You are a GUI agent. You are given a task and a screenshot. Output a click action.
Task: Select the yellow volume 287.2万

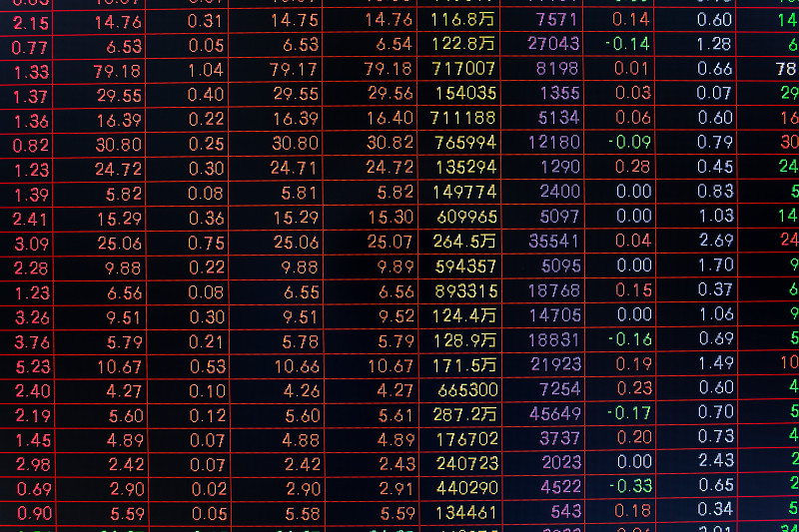(x=463, y=413)
